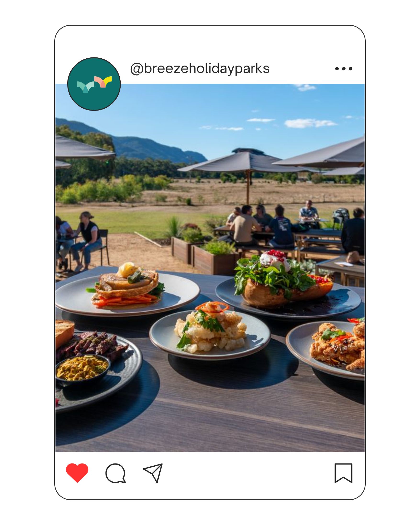Open comments via speech bubble icon
The height and width of the screenshot is (525, 420).
[115, 473]
